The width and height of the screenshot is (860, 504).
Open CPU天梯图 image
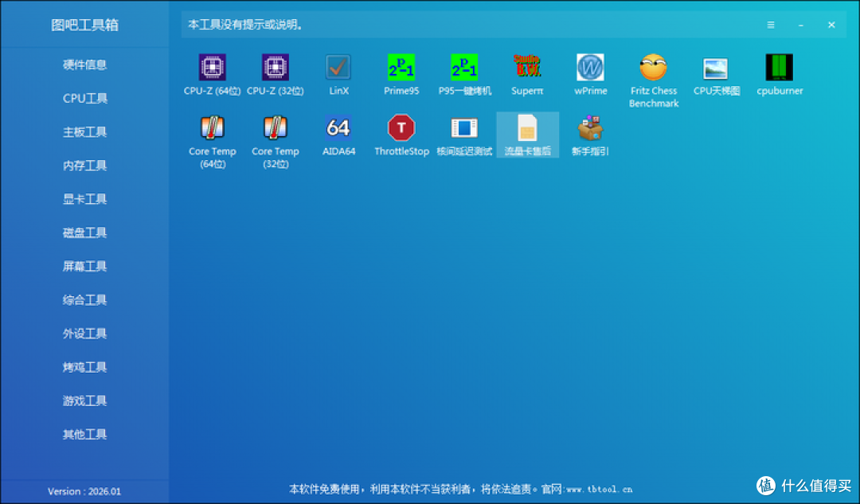coord(717,75)
